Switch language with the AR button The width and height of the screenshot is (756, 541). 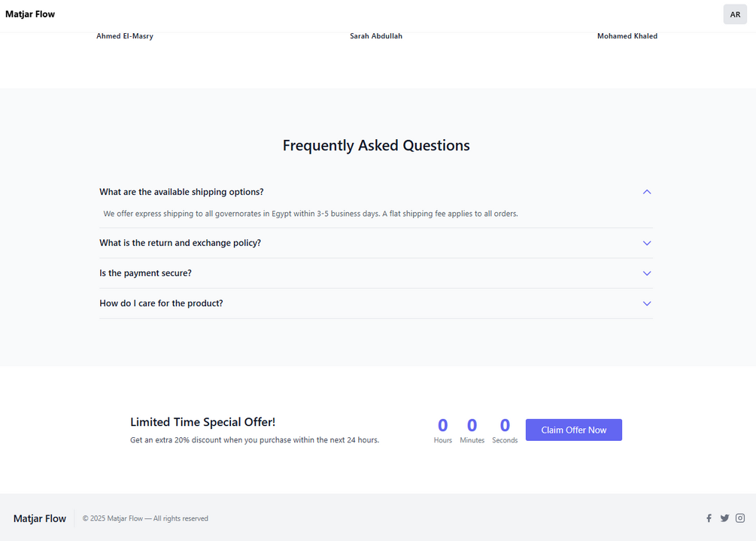point(735,14)
